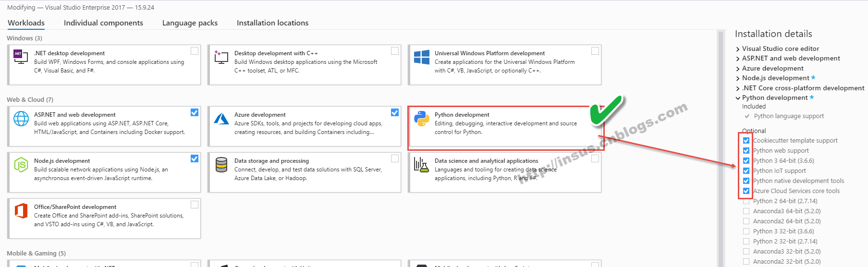868x267 pixels.
Task: Uncheck Python 3 64-bit (3.6.6) option
Action: point(746,161)
